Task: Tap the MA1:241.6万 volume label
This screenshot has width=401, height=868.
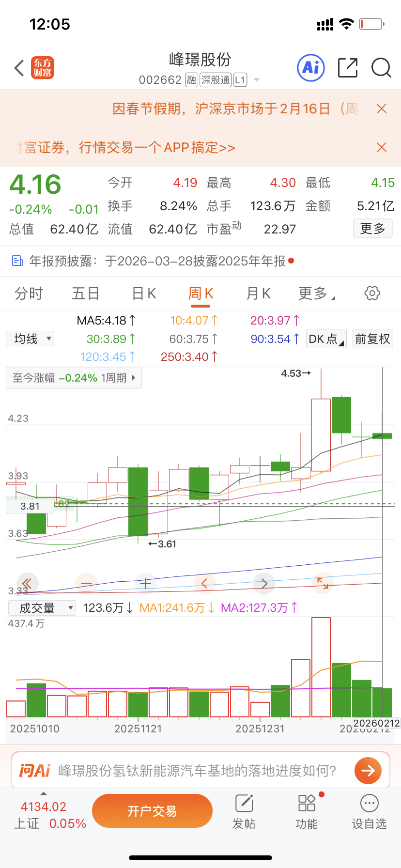Action: click(177, 608)
